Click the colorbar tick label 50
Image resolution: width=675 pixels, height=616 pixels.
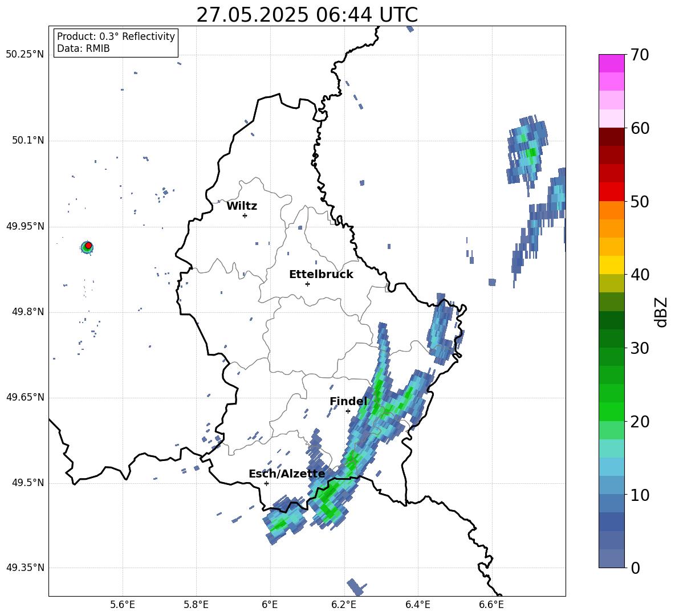coord(640,201)
